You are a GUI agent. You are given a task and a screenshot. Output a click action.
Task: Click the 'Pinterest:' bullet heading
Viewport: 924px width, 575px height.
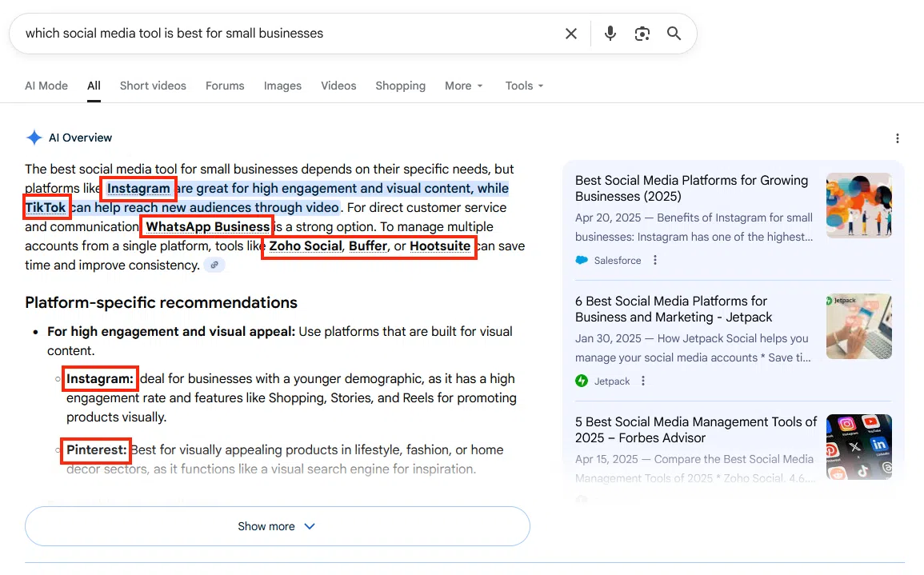[x=96, y=450]
